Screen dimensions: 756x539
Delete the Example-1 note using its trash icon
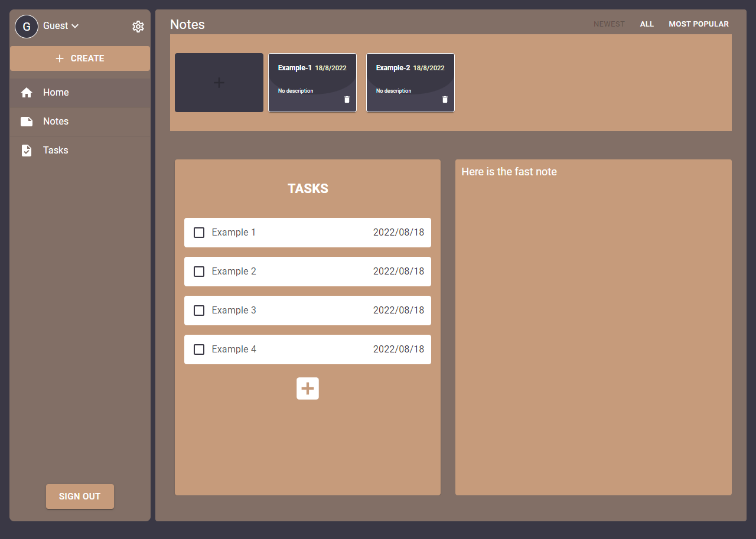(x=347, y=99)
